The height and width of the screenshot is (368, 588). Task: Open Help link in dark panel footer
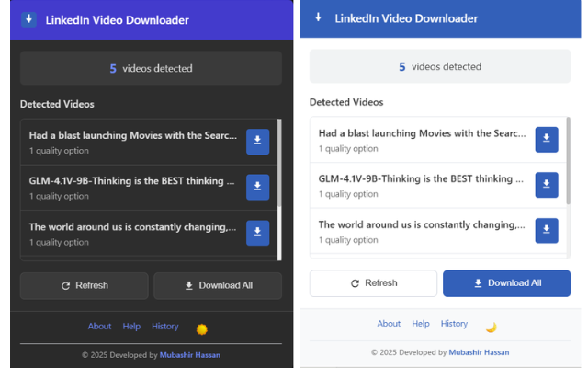click(x=131, y=327)
